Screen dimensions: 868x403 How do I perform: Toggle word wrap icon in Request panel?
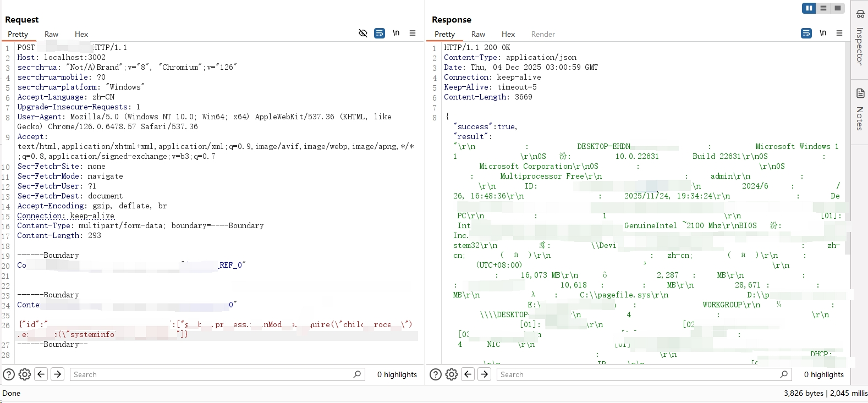click(x=380, y=33)
